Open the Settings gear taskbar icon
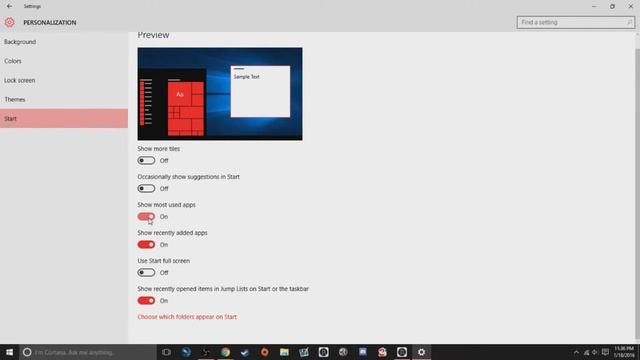The height and width of the screenshot is (360, 640). coord(421,352)
